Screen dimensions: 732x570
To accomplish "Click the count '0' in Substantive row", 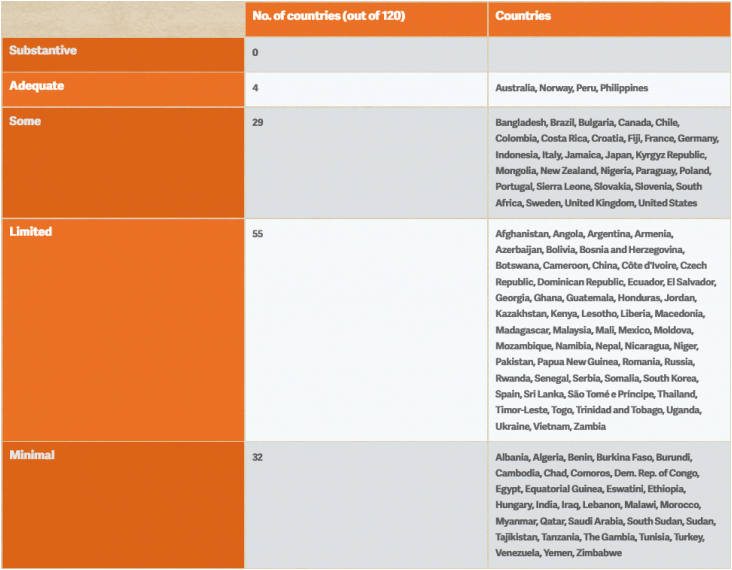I will pos(255,52).
